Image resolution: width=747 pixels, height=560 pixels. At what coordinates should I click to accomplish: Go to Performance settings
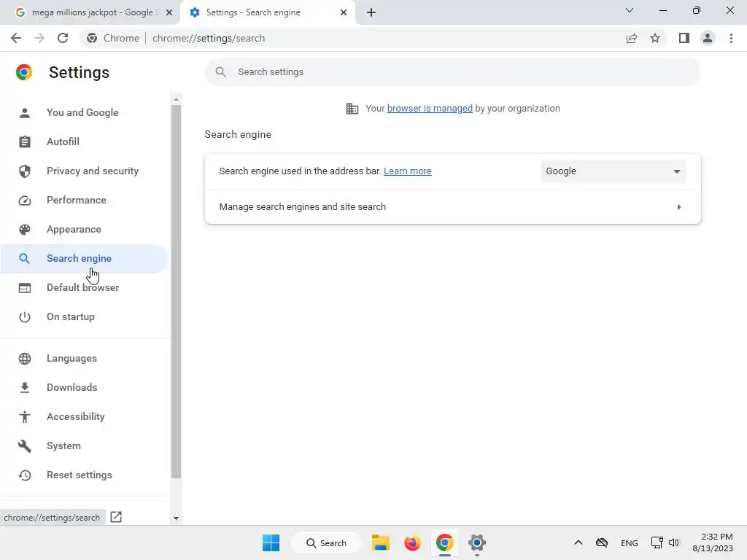click(85, 200)
